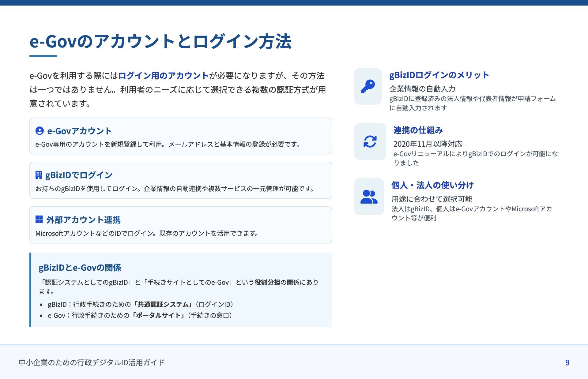Screen dimensions: 588x379
Task: Click the bold text 役割分担
Action: tap(267, 282)
